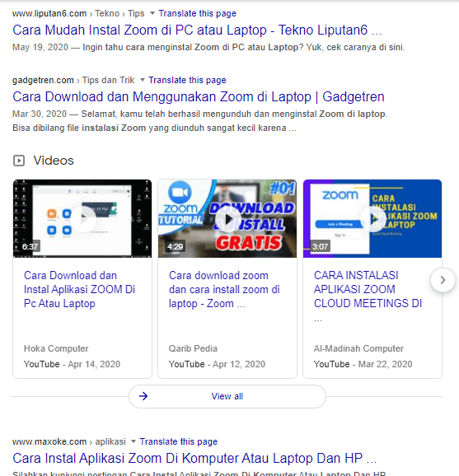Click the 3:07 duration badge
This screenshot has height=476, width=459.
(320, 246)
